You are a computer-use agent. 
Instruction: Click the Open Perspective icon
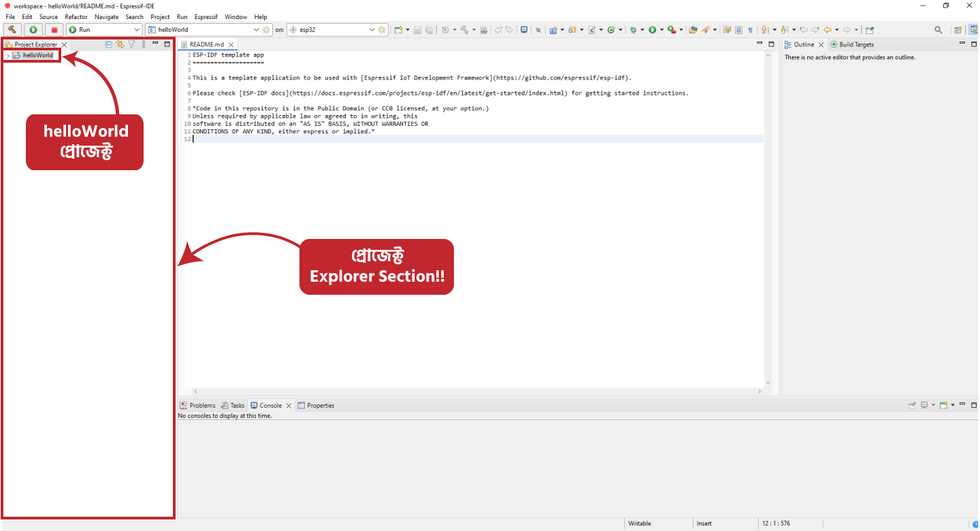(958, 30)
